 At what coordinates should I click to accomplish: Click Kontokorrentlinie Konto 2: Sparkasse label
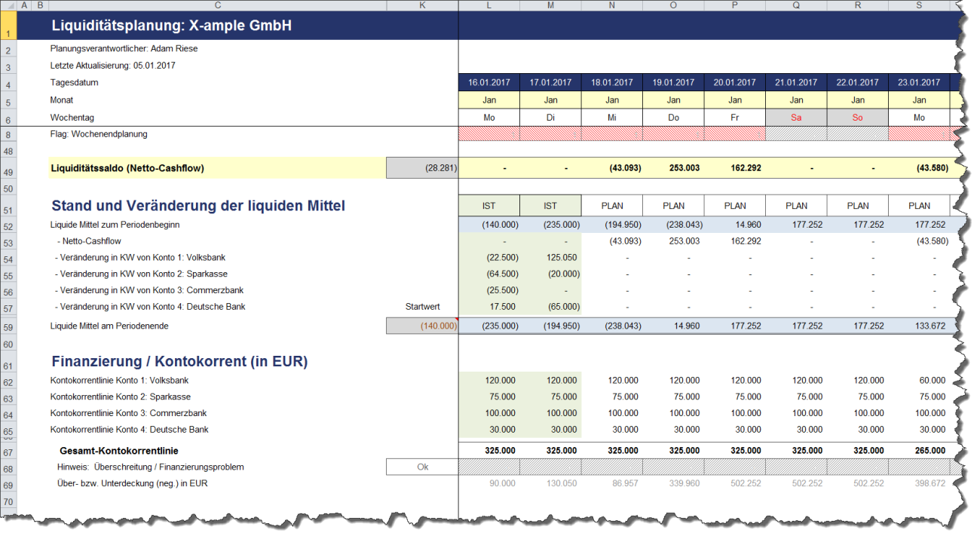click(x=121, y=397)
